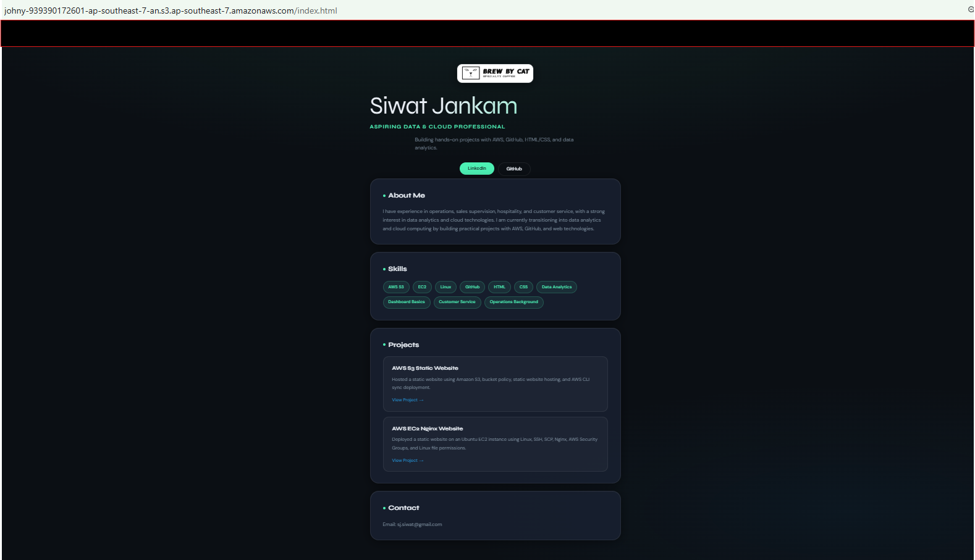Click the Skills section heading

pos(397,269)
